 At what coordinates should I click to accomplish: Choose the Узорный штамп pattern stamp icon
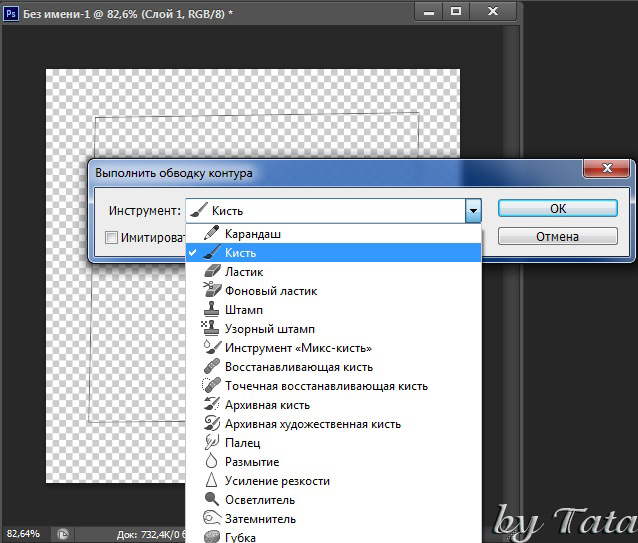(x=210, y=328)
